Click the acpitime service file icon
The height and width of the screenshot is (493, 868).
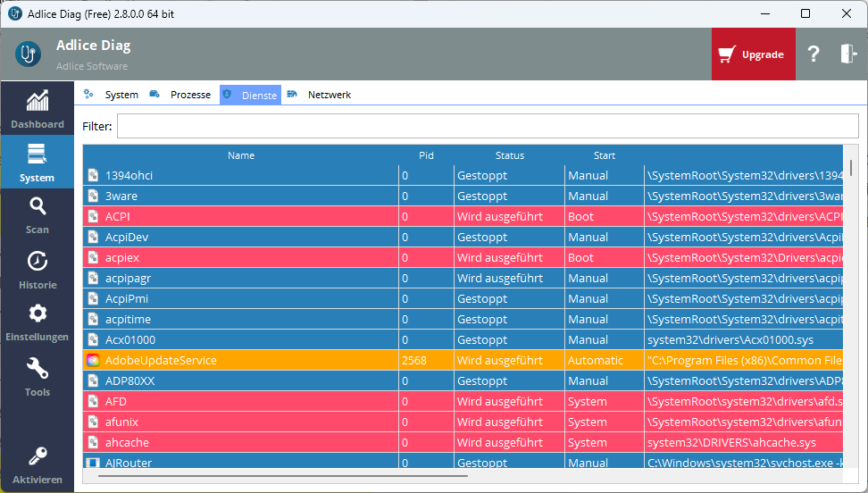93,320
